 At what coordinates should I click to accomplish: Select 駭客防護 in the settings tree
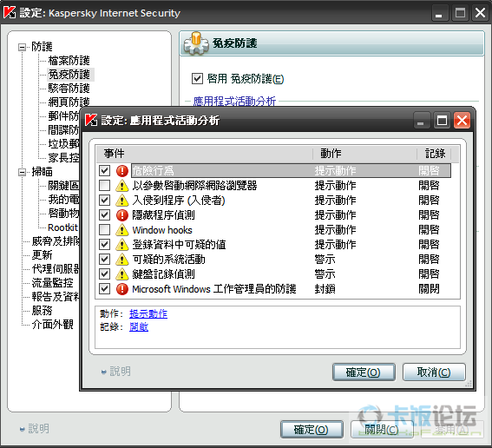(69, 89)
